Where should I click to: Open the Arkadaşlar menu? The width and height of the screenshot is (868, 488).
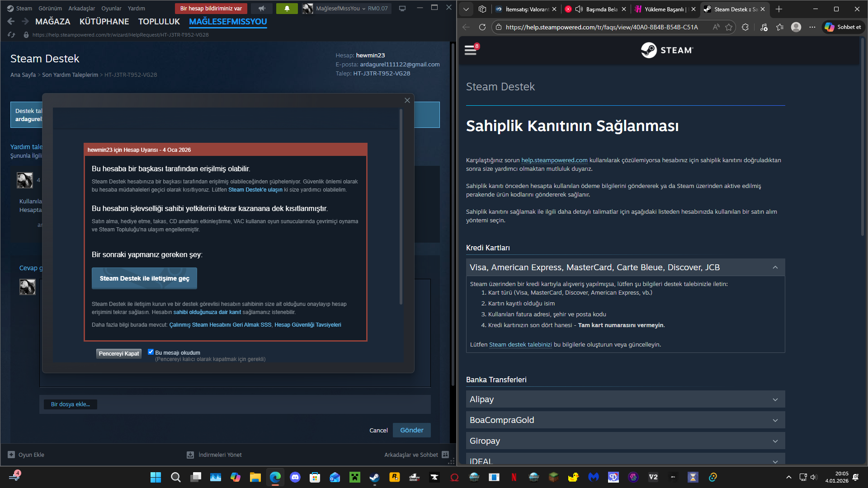[82, 9]
